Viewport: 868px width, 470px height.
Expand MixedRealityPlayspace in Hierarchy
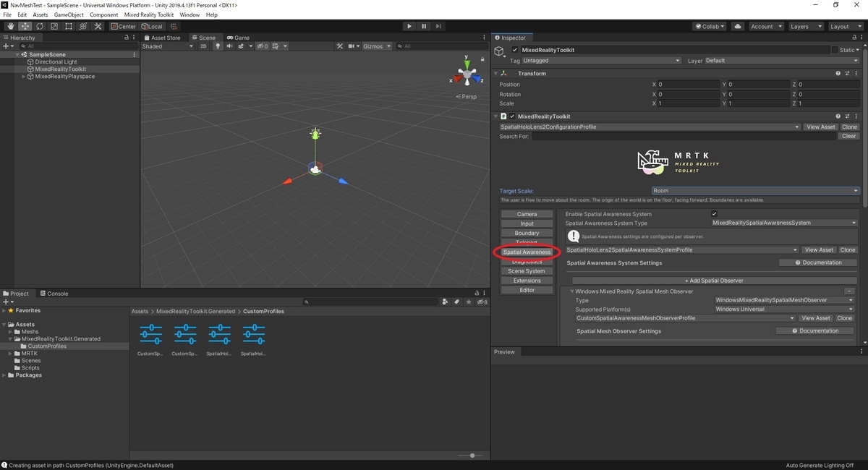[x=25, y=77]
